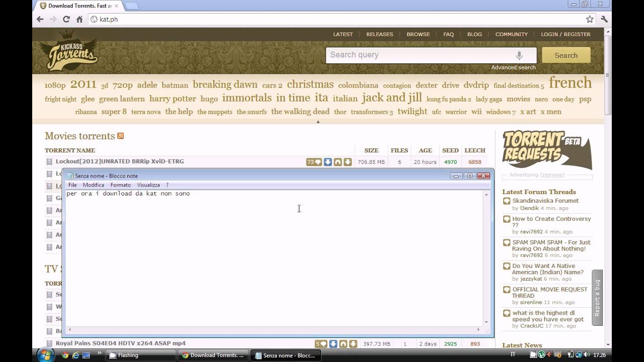This screenshot has width=644, height=362.
Task: Open the Modifica menu in Notepad
Action: [93, 185]
